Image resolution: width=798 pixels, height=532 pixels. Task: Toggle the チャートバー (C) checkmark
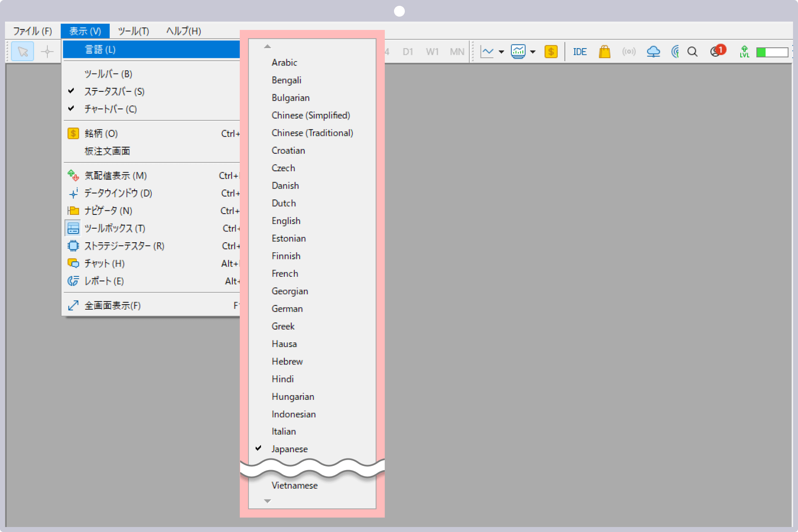click(152, 109)
